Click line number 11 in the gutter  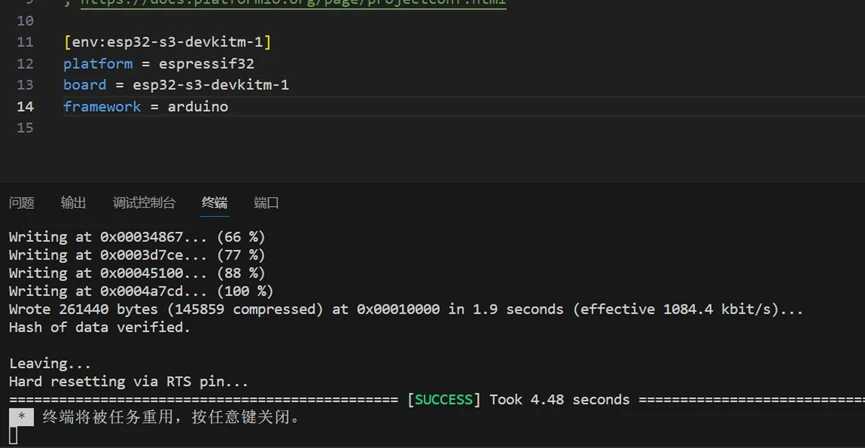26,42
